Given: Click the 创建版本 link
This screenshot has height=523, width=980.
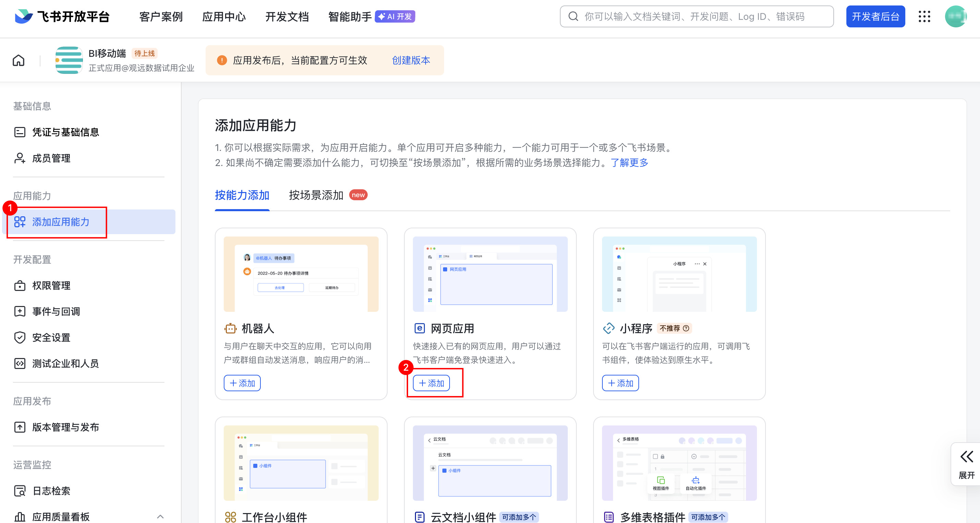Looking at the screenshot, I should point(411,61).
